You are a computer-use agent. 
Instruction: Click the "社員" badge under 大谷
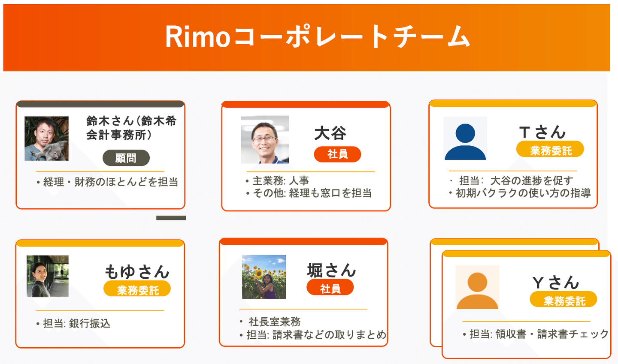pos(337,154)
